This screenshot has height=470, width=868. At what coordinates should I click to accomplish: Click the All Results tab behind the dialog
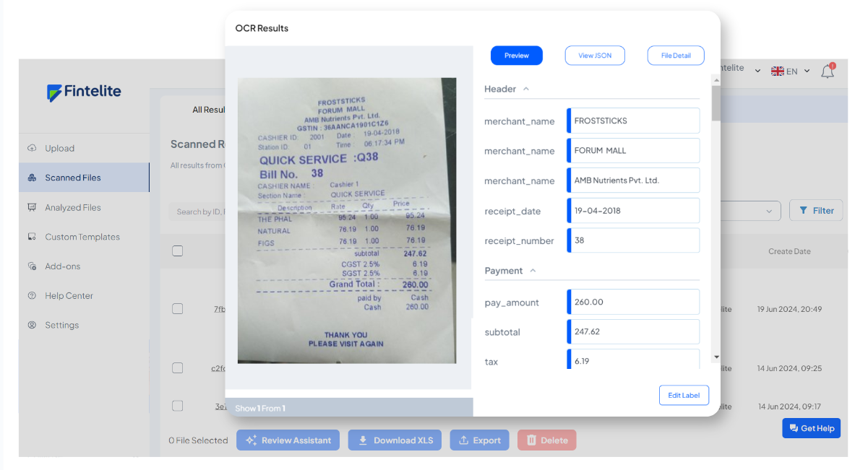click(209, 110)
